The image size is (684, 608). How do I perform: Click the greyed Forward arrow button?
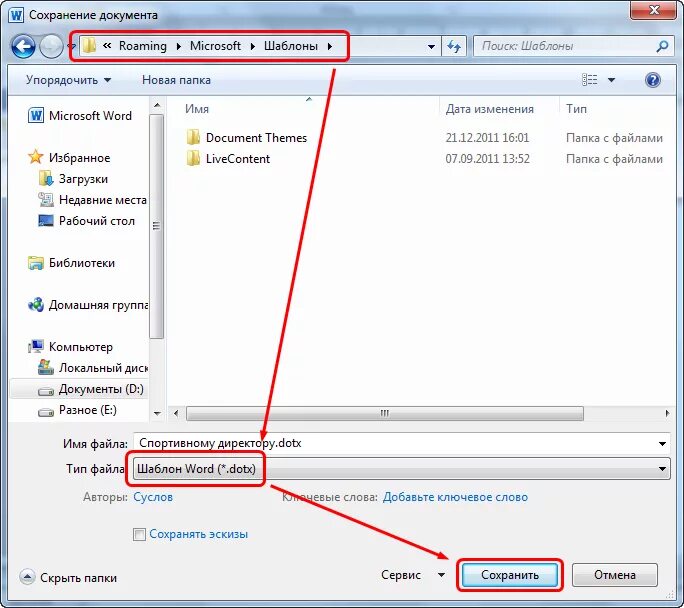(x=51, y=46)
